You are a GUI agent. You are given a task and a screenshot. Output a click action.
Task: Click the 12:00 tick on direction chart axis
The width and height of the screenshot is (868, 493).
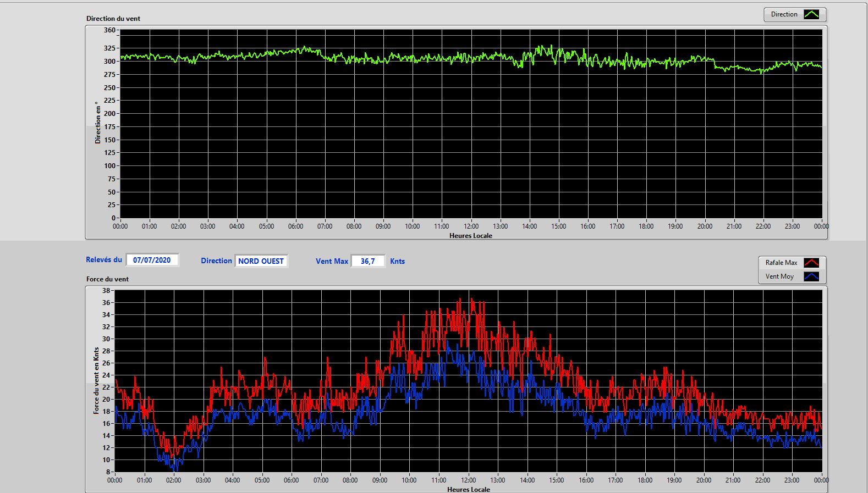[x=471, y=226]
